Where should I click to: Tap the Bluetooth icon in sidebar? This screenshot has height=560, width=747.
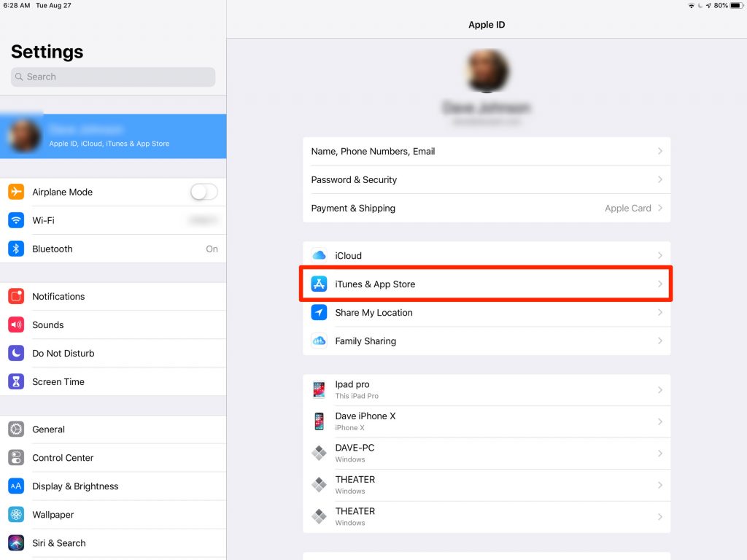tap(16, 249)
